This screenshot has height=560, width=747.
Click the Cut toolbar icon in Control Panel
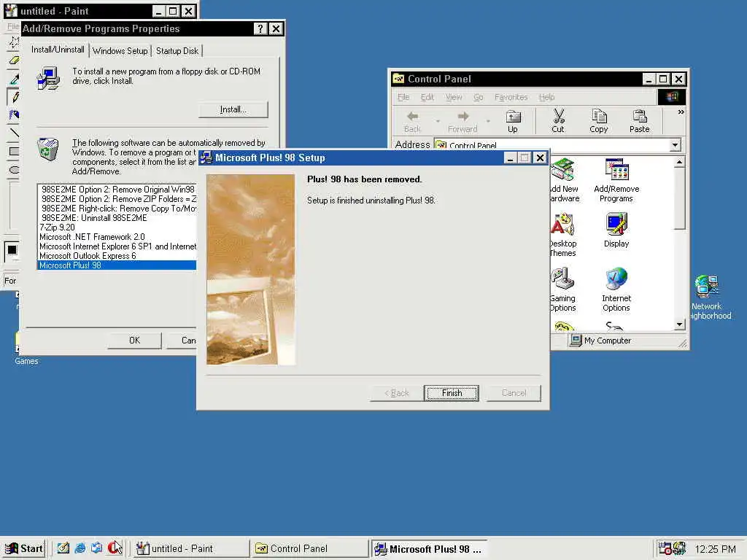(x=558, y=121)
